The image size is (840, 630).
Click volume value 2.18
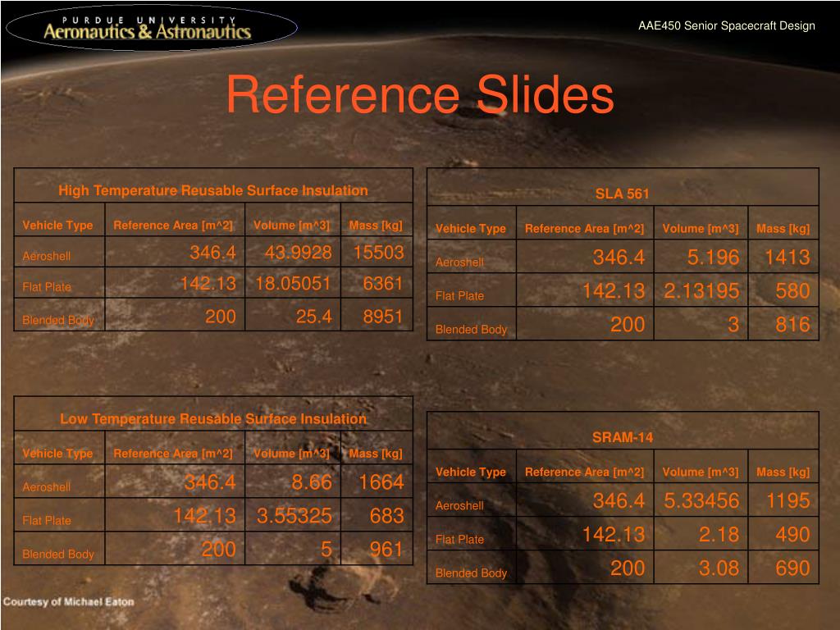pos(719,535)
